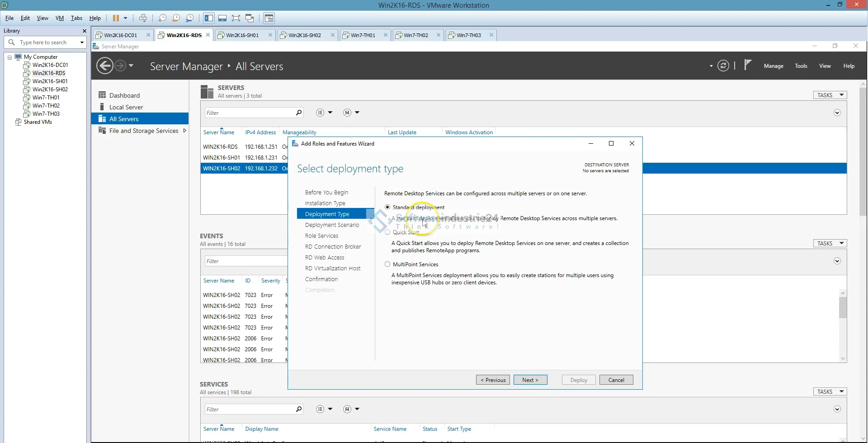Click the Events list vertical scrollbar
The image size is (868, 443).
[843, 308]
